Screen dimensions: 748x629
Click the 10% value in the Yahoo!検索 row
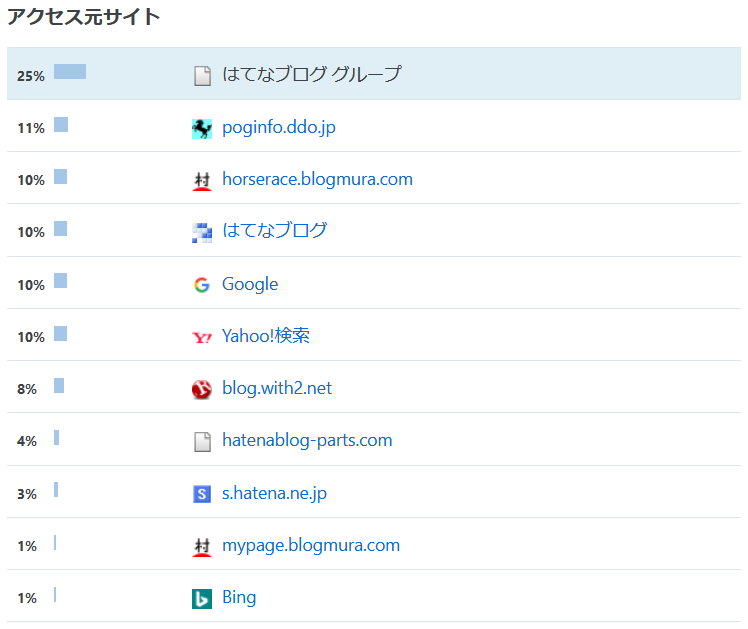(31, 337)
